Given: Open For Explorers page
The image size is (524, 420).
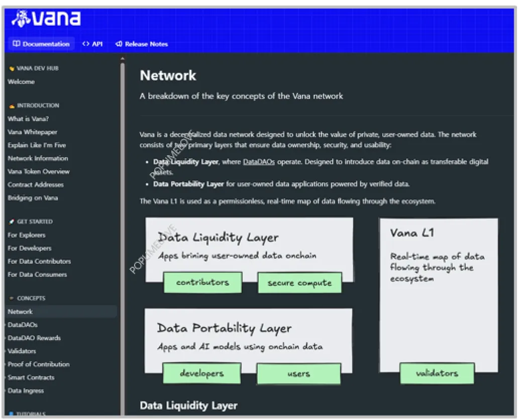Looking at the screenshot, I should pos(27,235).
